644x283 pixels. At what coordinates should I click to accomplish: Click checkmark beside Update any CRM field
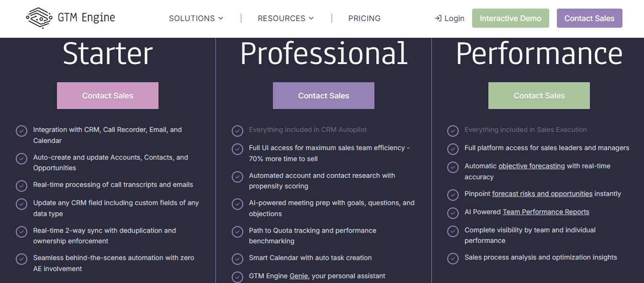tap(22, 204)
